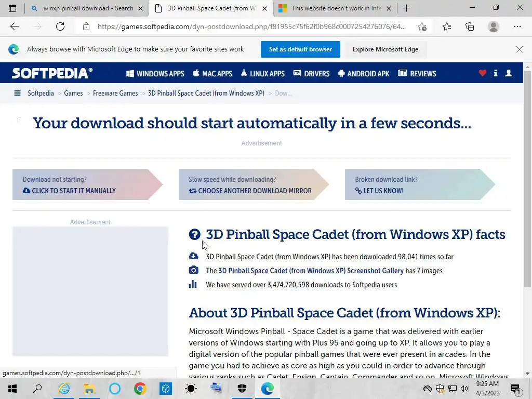Click the camera icon beside Screenshot Gallery
The image size is (532, 399).
tap(193, 270)
